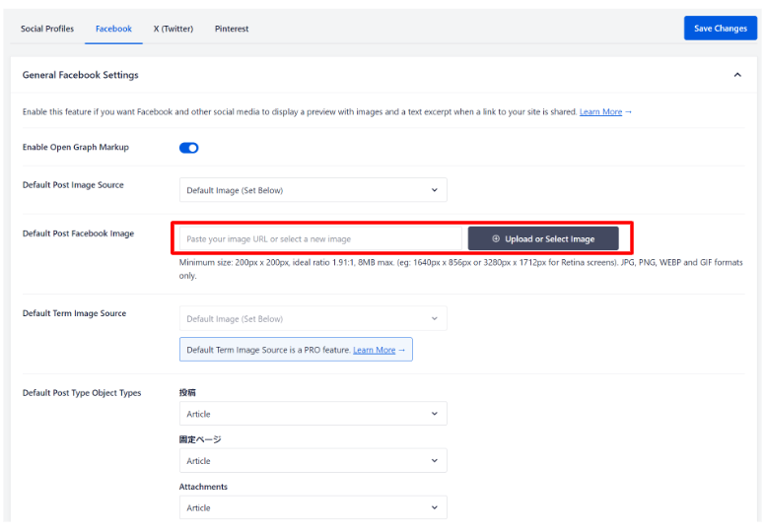Viewport: 765px width, 532px height.
Task: Click the Enable Open Graph Markup label
Action: pos(76,148)
